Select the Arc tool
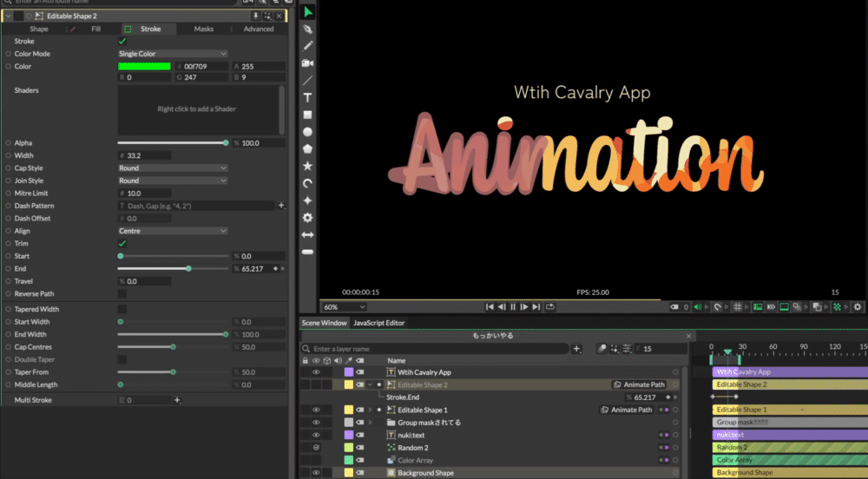Screen dimensions: 868x479 point(308,183)
